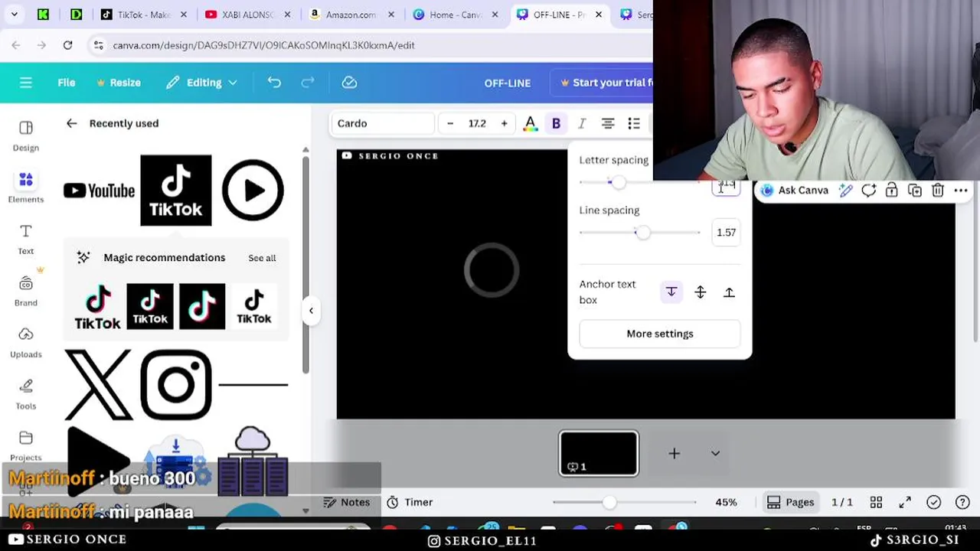Duplicate the selected element
Screen dimensions: 980x551
point(914,191)
